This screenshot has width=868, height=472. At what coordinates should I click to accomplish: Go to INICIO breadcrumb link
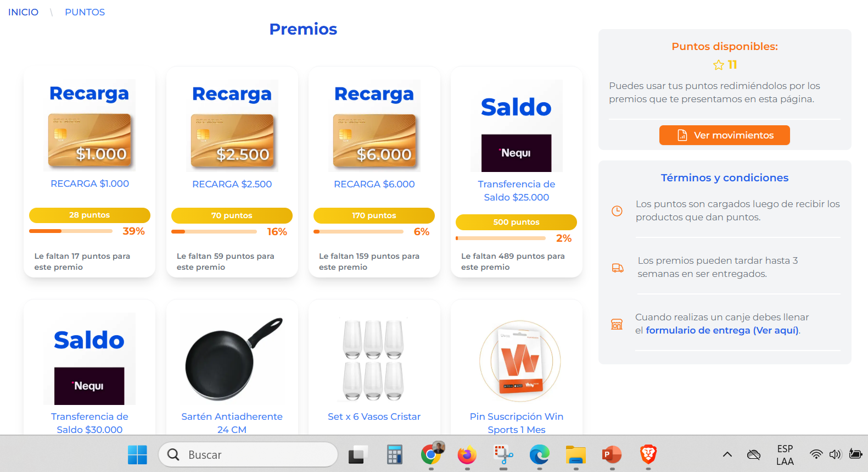tap(23, 12)
